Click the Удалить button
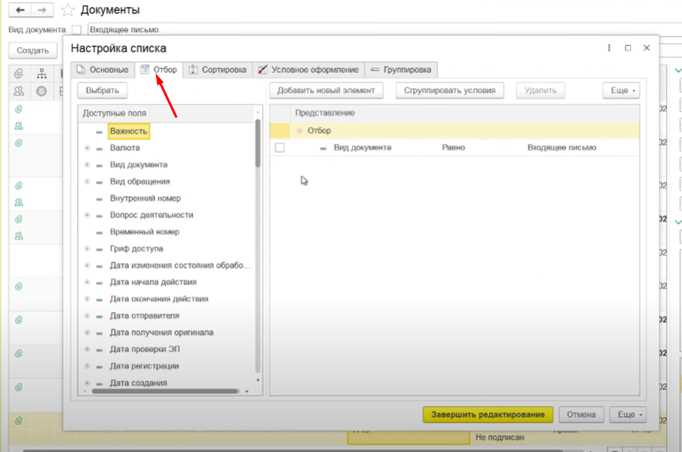Viewport: 682px width, 452px height. pyautogui.click(x=541, y=90)
